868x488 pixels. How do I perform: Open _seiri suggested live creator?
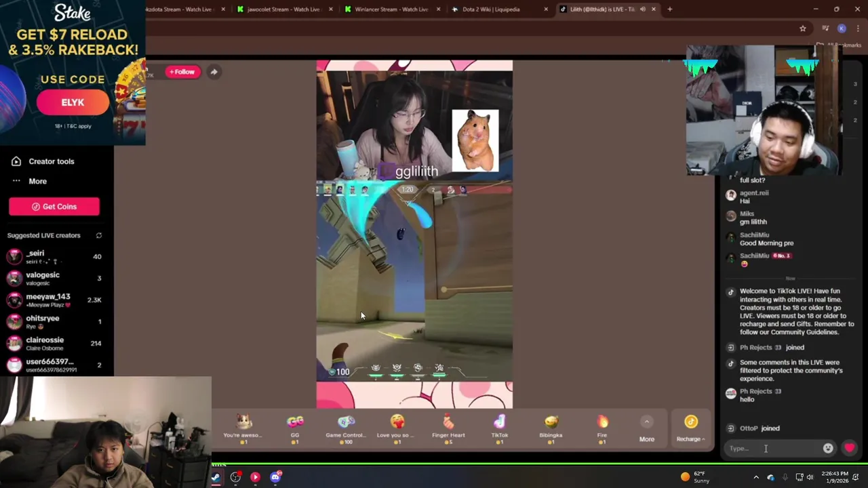coord(54,257)
